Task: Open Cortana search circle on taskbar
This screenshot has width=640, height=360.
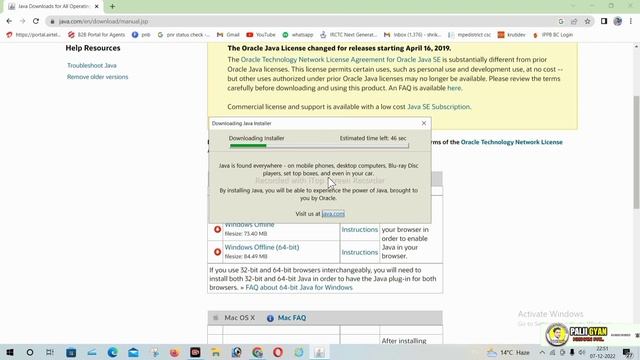Action: click(x=30, y=352)
